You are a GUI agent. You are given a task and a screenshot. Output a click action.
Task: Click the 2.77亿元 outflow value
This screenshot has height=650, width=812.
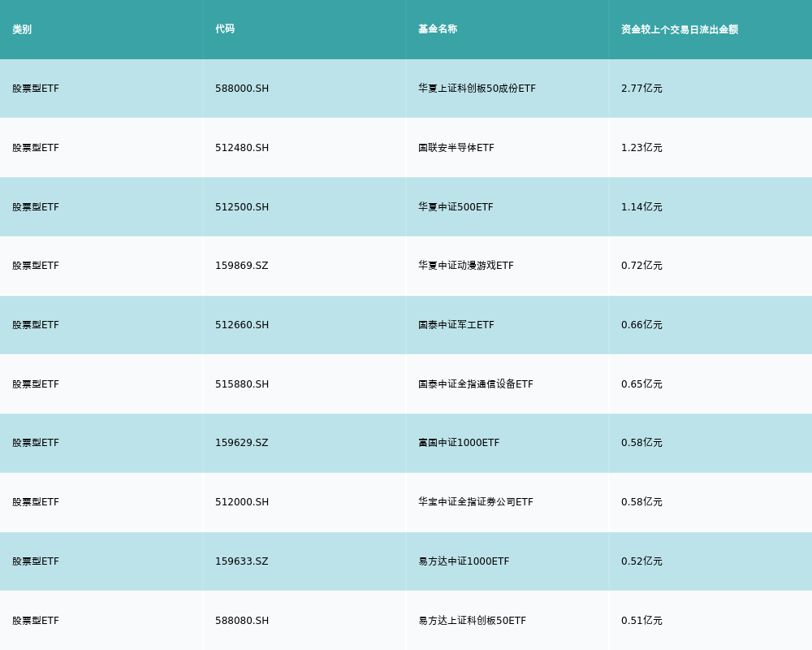point(641,89)
